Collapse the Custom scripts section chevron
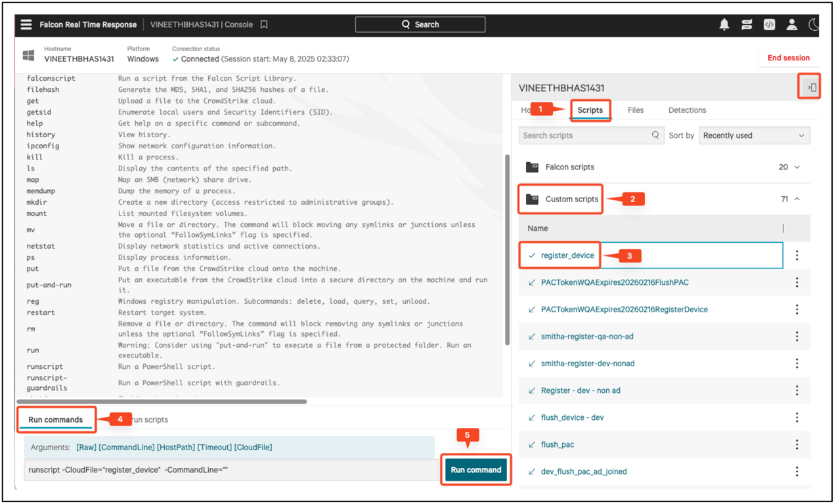The image size is (834, 504). coord(797,199)
